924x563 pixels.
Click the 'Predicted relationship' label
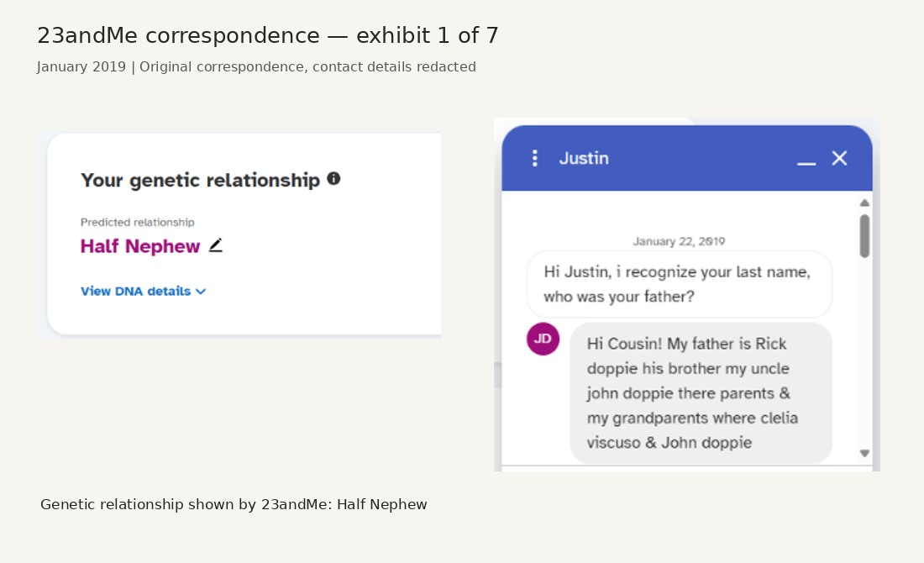click(137, 222)
